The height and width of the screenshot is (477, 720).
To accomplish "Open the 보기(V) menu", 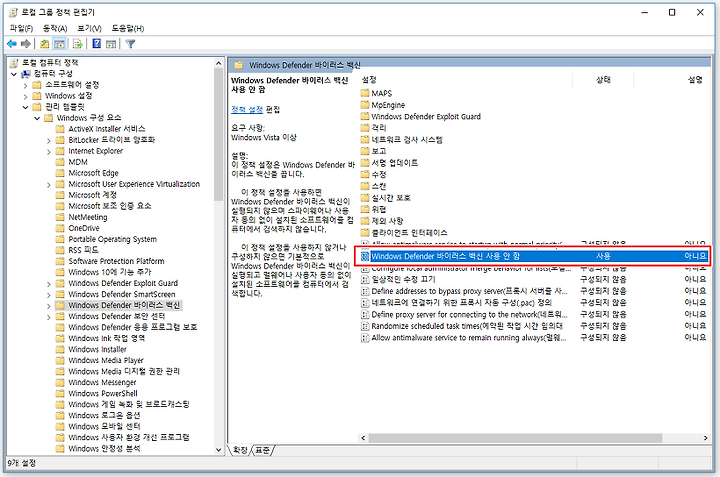I will pyautogui.click(x=90, y=28).
